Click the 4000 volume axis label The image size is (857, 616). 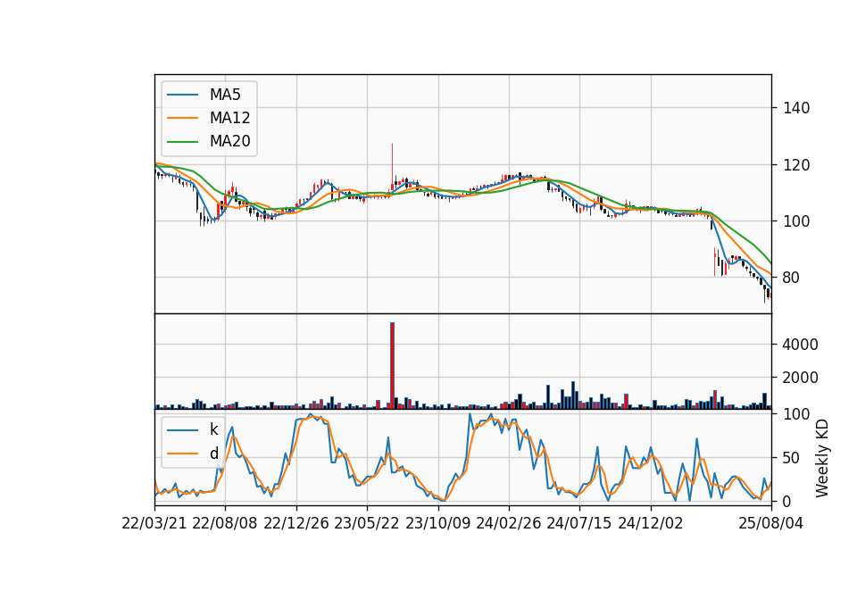click(x=801, y=345)
